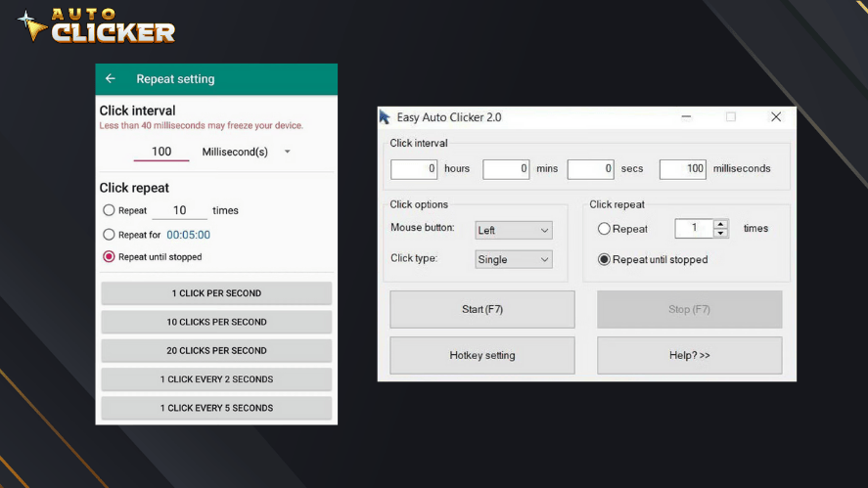The width and height of the screenshot is (868, 488).
Task: Select mobile Repeat until stopped radio
Action: click(x=109, y=257)
